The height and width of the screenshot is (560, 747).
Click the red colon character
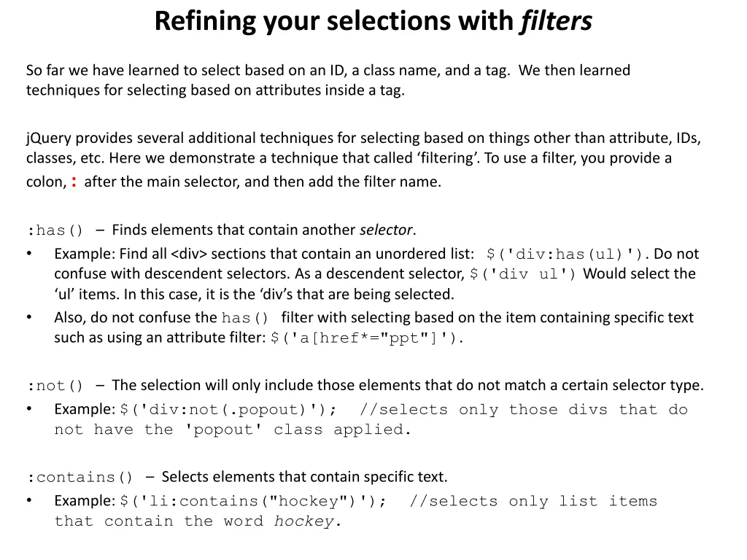pos(74,182)
